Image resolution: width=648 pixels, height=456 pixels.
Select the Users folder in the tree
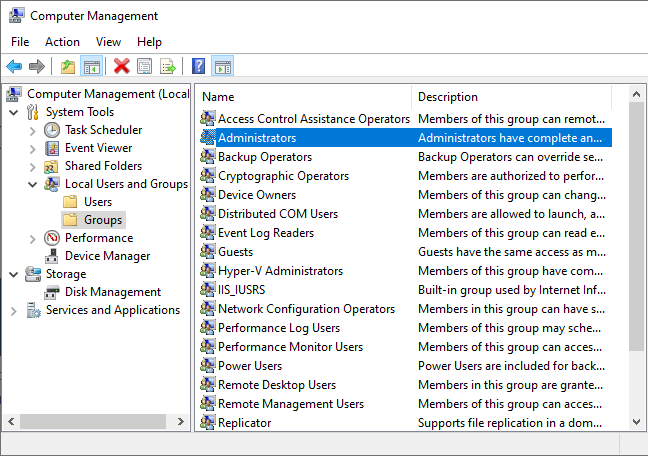[x=98, y=202]
